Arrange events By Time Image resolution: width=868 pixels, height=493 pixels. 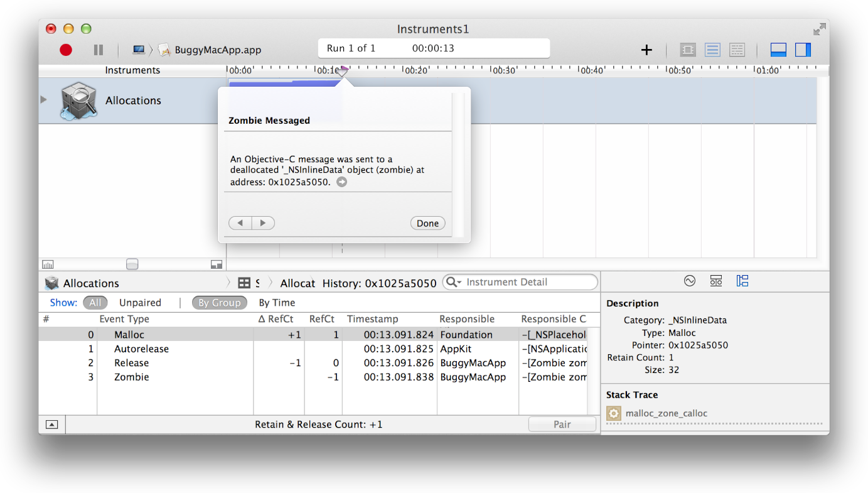tap(277, 303)
